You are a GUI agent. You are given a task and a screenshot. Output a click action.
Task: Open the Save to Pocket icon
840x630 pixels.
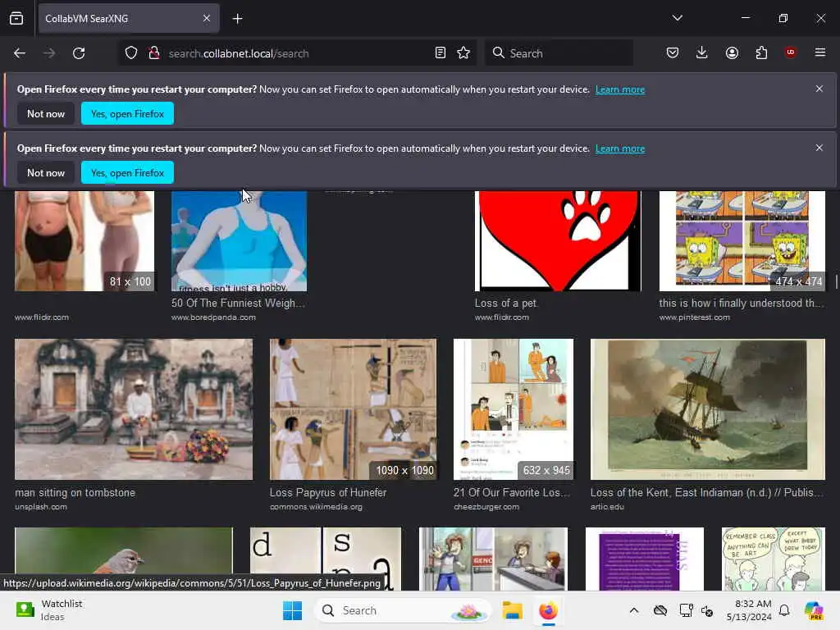pos(673,52)
